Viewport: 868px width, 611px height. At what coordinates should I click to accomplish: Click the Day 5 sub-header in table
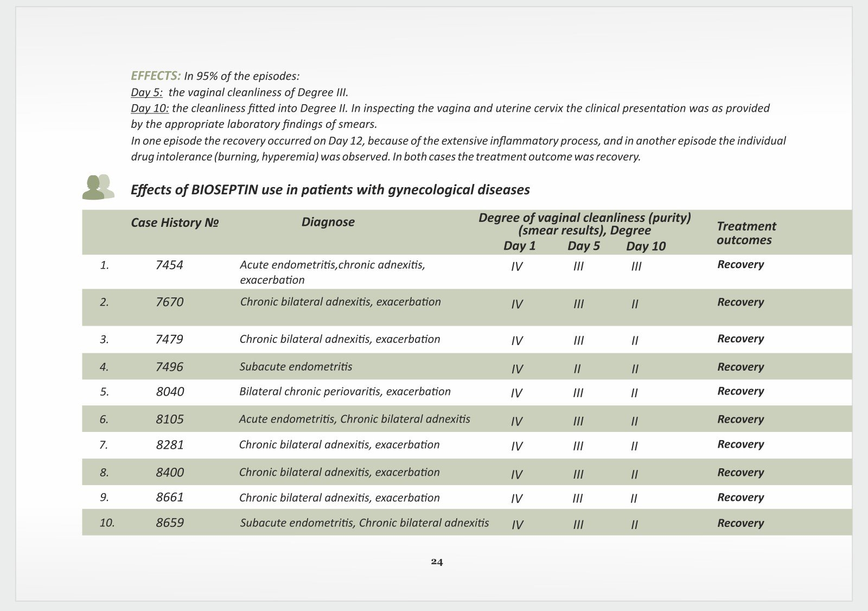(x=584, y=246)
